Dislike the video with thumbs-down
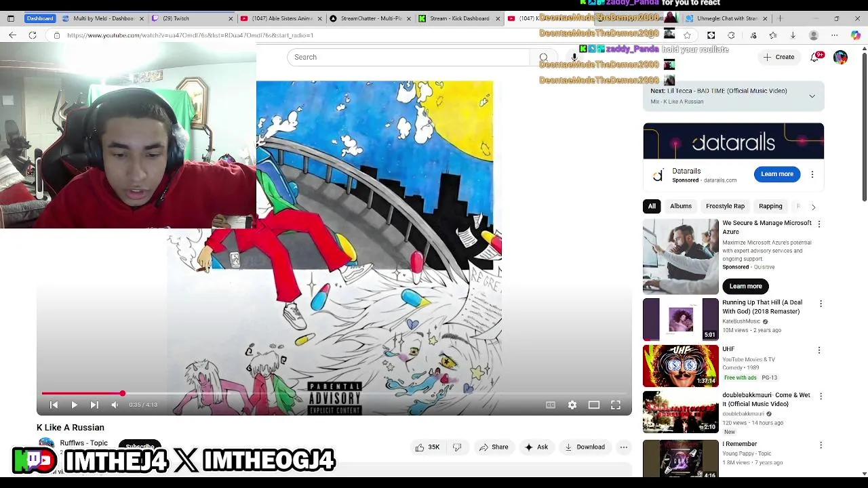 (x=457, y=447)
